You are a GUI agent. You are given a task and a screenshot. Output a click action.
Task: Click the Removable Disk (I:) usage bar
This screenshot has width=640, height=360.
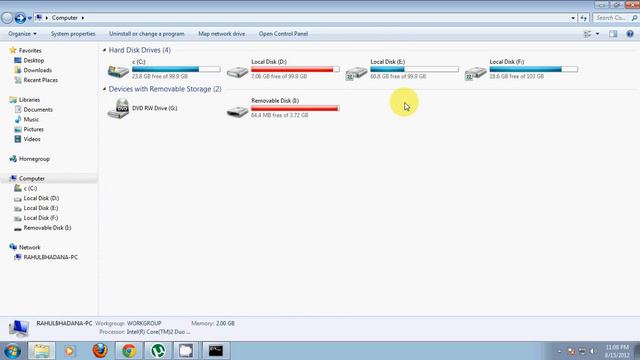point(295,108)
